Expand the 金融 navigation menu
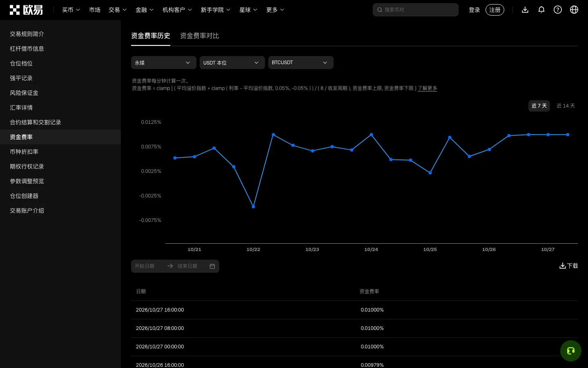The height and width of the screenshot is (368, 588). pos(145,10)
